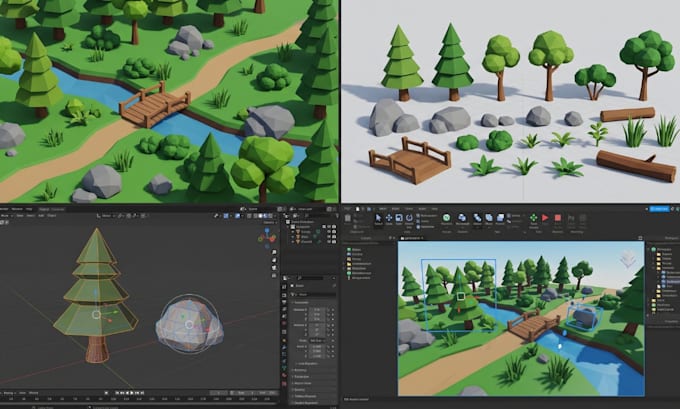Hide second mesh object via outliner eye icon
The image size is (680, 409).
click(x=329, y=236)
